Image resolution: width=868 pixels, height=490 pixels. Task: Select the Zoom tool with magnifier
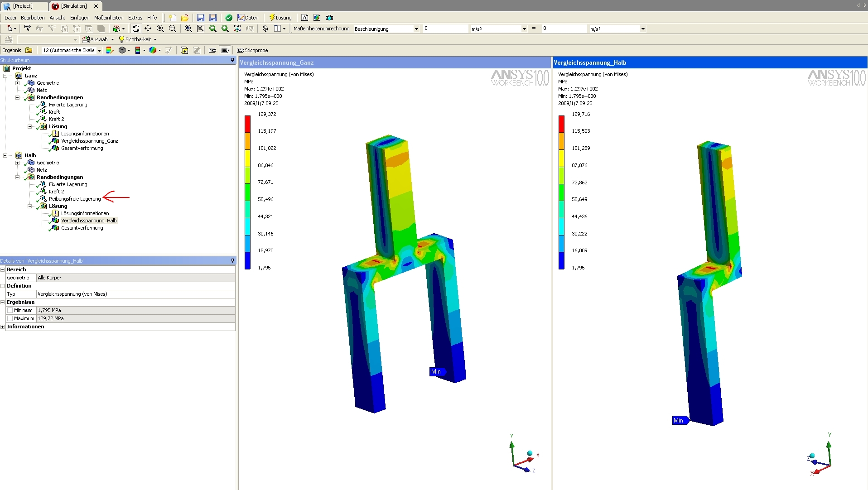[x=160, y=29]
